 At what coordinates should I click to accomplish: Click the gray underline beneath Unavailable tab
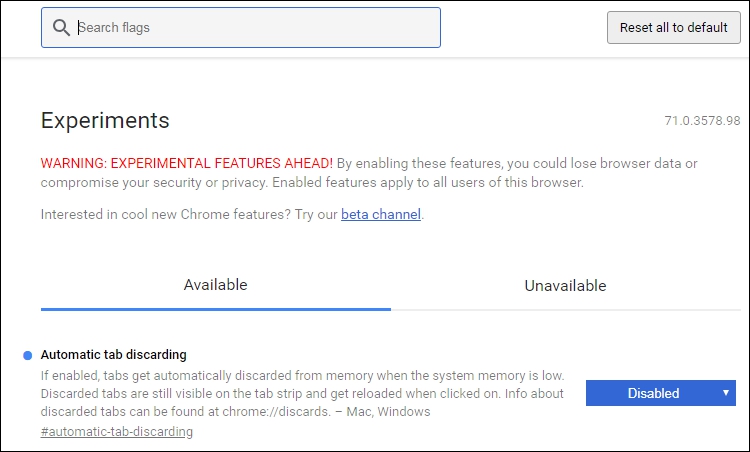[x=566, y=310]
